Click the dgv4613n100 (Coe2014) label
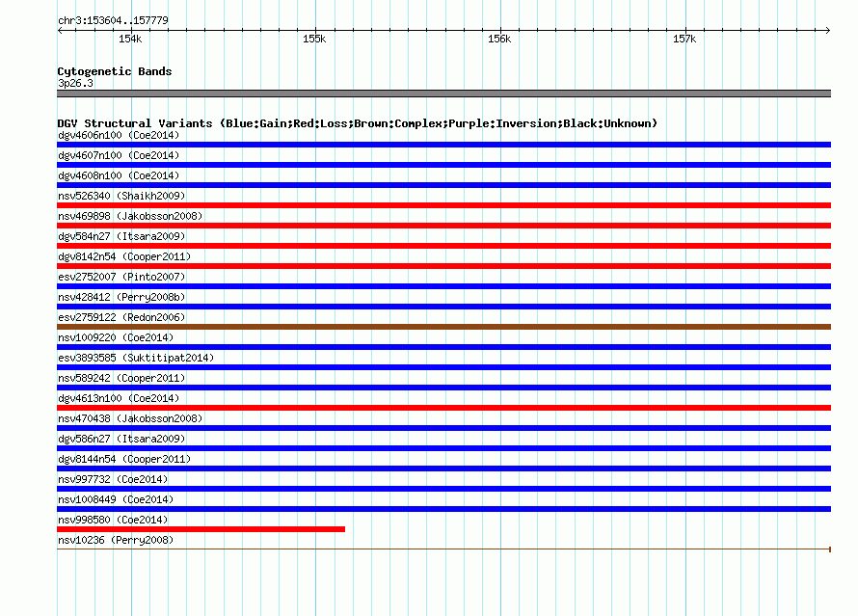The image size is (858, 616). (119, 398)
